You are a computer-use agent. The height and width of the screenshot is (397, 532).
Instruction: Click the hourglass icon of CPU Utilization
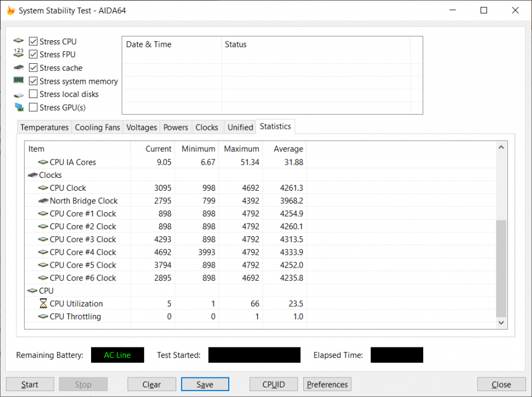point(43,304)
